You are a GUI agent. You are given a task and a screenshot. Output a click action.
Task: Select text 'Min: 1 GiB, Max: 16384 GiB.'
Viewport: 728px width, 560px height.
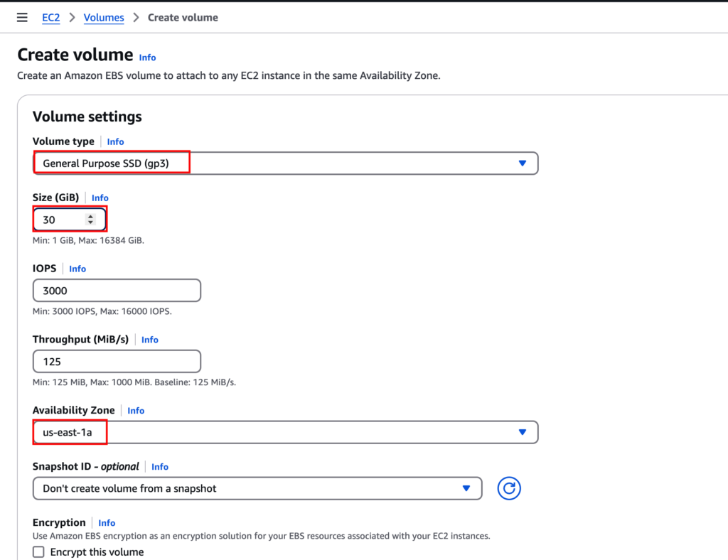click(88, 240)
